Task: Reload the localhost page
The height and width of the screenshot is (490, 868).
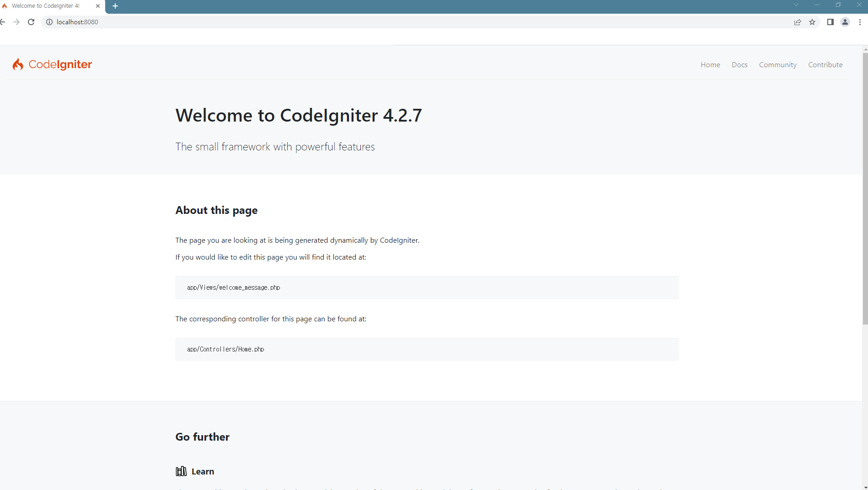Action: [x=31, y=22]
